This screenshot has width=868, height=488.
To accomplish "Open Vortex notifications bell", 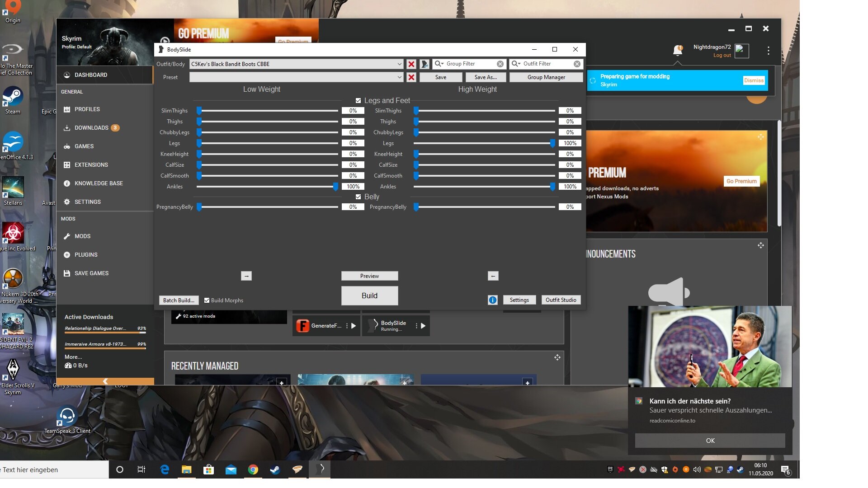I will [677, 51].
